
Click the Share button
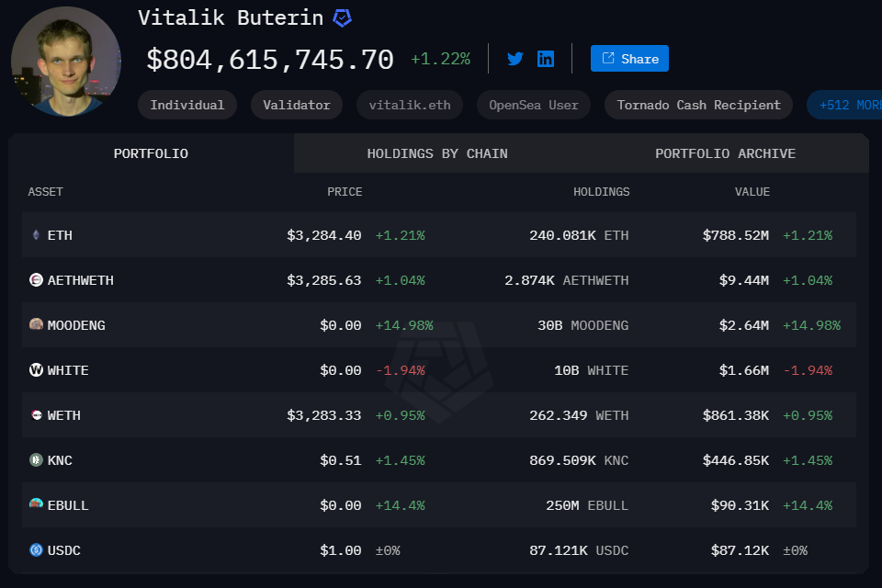tap(629, 59)
